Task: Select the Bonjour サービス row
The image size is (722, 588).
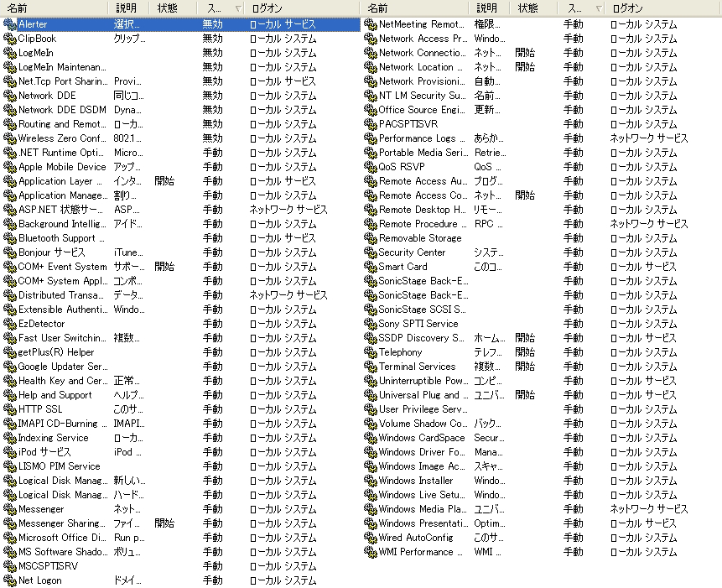Action: (x=180, y=252)
